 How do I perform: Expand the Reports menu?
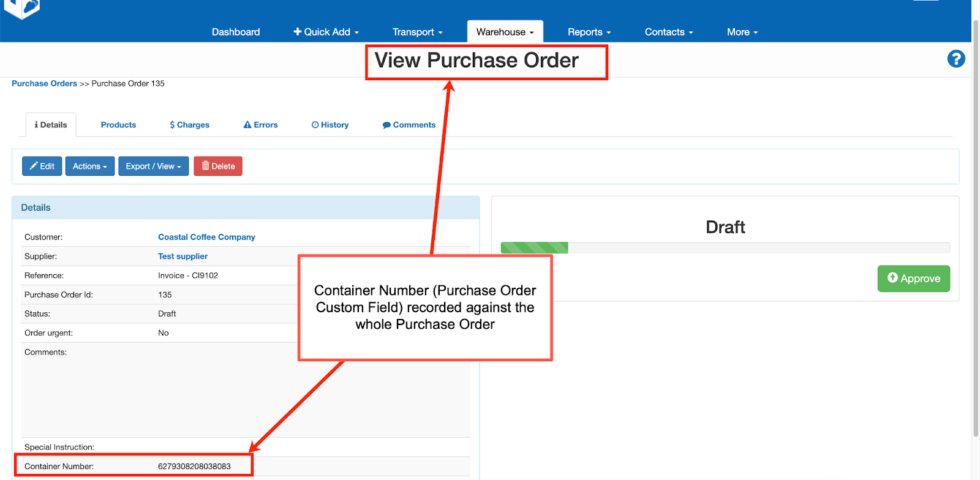[589, 32]
